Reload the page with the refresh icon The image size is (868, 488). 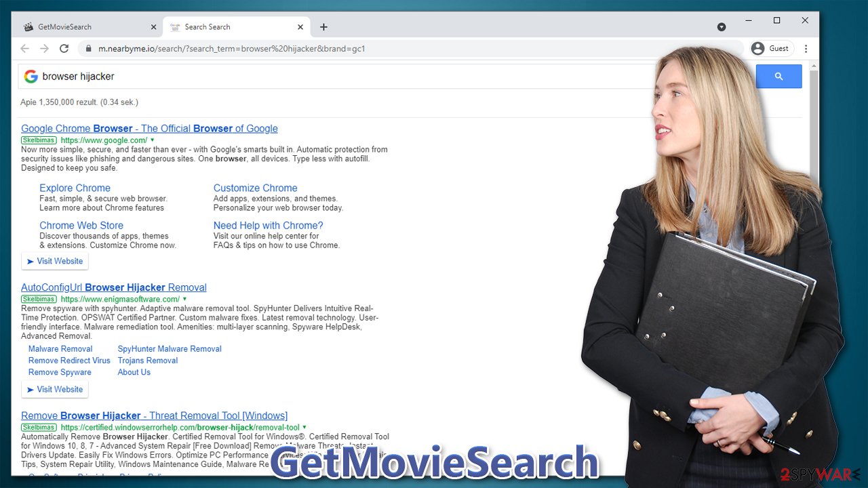(x=64, y=49)
